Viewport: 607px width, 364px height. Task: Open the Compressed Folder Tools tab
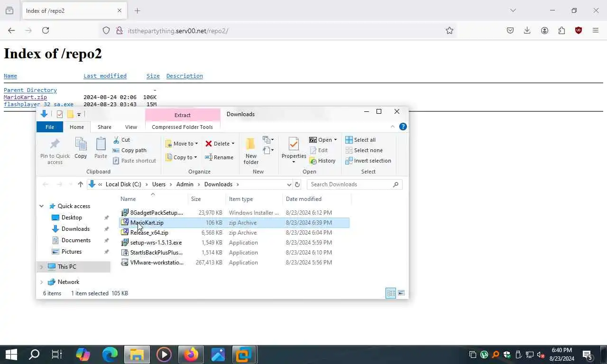(182, 127)
